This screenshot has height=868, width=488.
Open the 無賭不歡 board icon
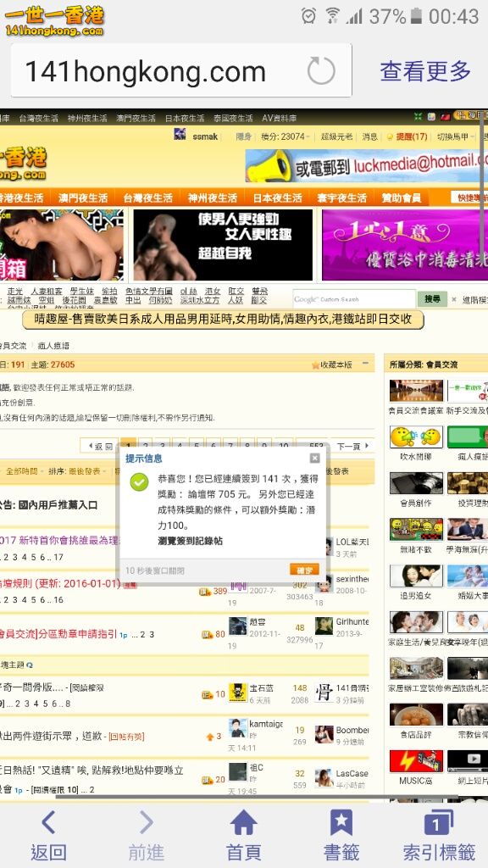tap(416, 530)
